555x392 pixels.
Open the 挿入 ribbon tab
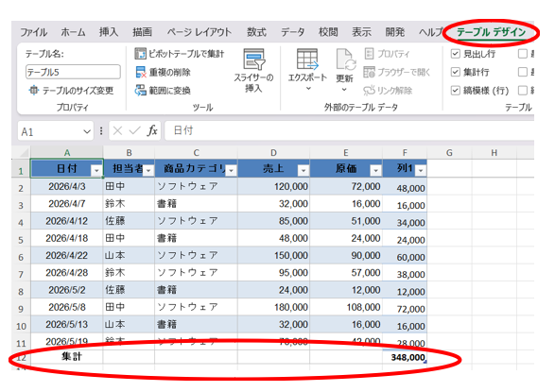[109, 32]
